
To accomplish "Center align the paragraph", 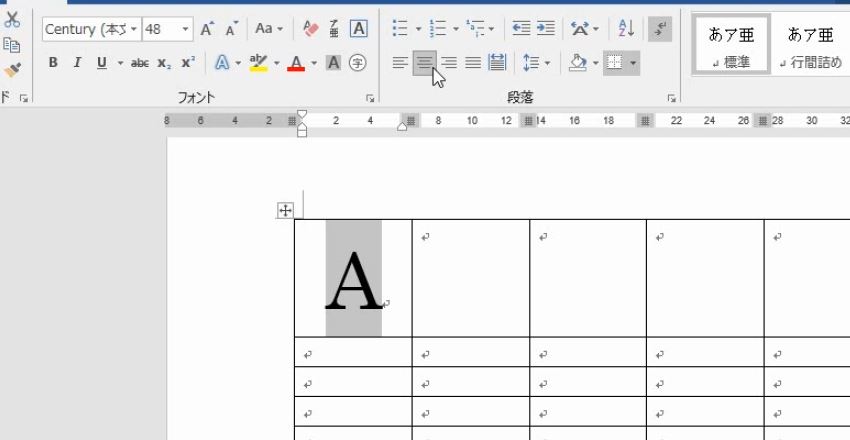I will tap(424, 63).
